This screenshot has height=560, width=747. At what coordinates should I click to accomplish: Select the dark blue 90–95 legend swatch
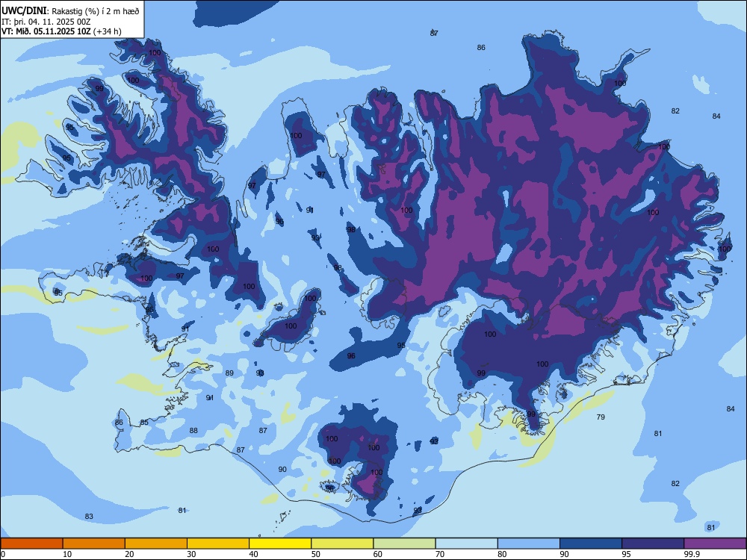[x=591, y=544]
